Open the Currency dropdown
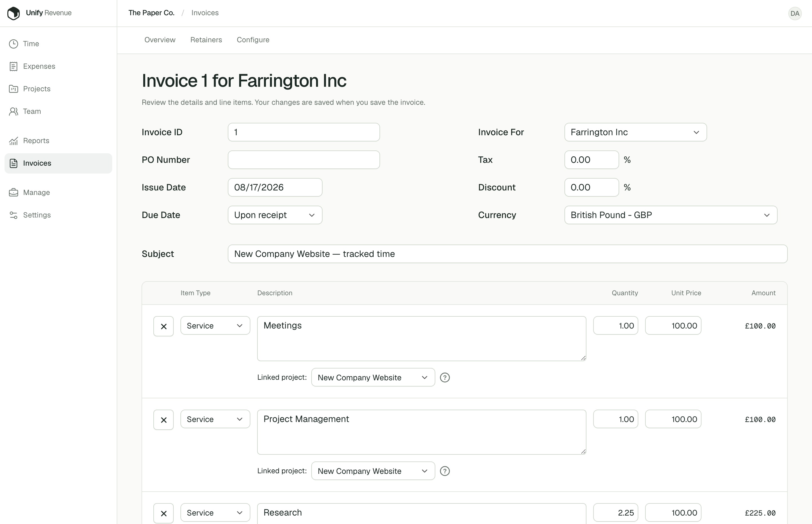812x524 pixels. pyautogui.click(x=671, y=215)
